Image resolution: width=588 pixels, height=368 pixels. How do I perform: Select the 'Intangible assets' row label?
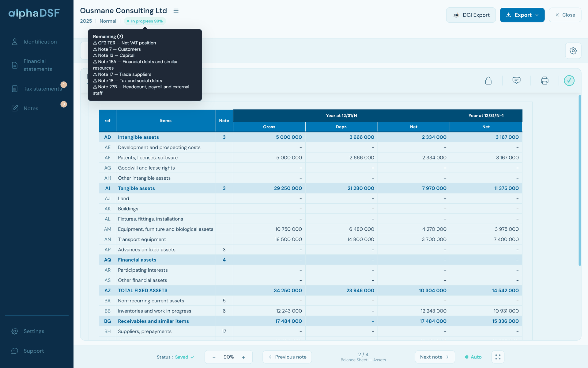click(x=138, y=137)
